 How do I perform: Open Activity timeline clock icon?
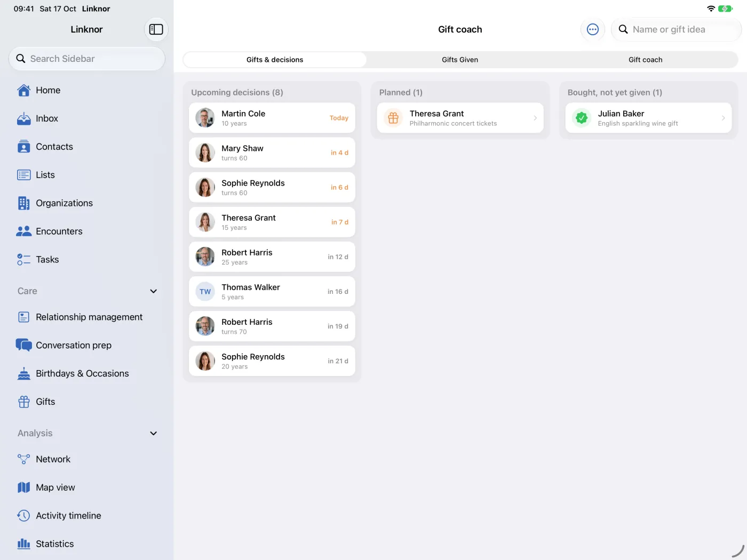tap(24, 516)
